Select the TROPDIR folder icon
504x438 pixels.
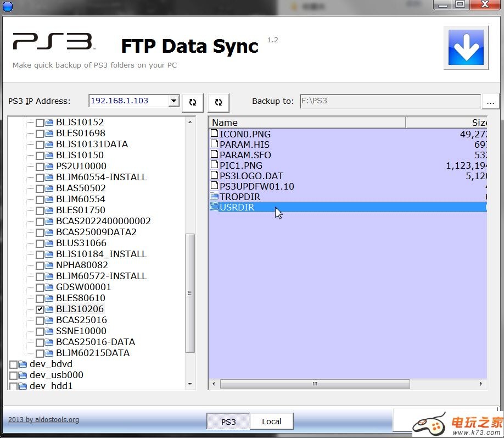(215, 197)
